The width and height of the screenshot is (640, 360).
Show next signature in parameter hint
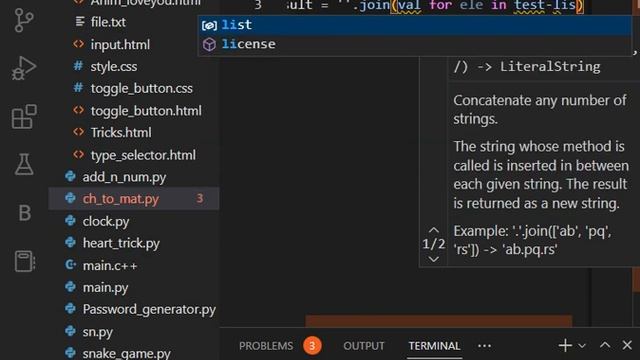[433, 259]
